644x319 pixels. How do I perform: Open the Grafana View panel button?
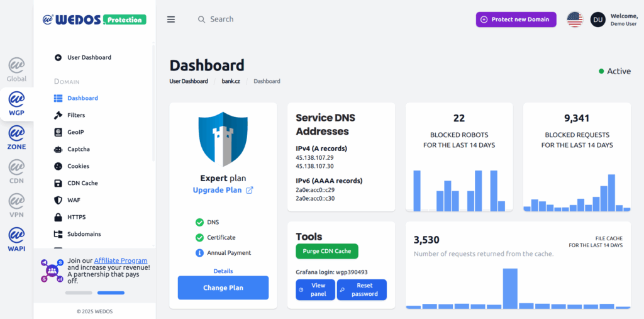(316, 290)
